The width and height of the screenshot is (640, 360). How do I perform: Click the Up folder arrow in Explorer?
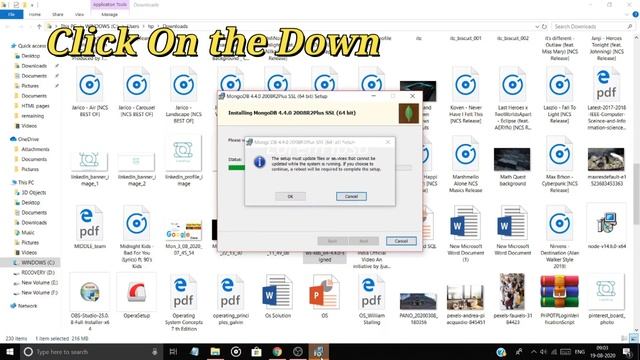coord(39,27)
